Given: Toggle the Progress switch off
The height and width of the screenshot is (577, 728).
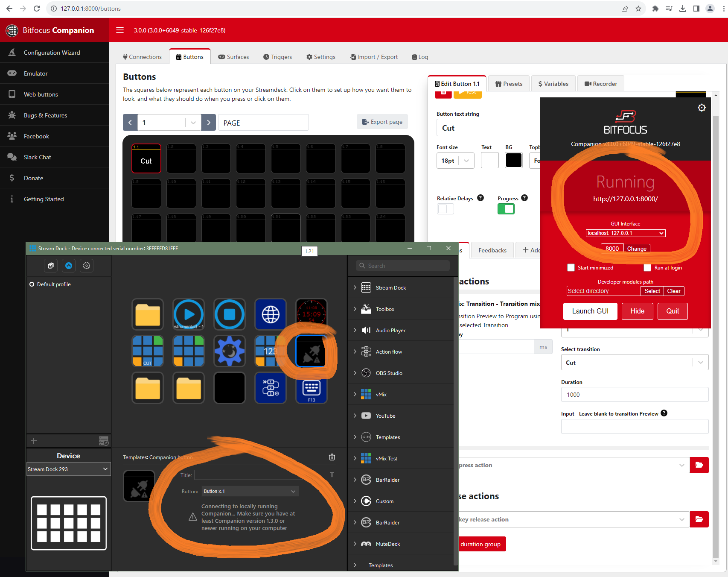Looking at the screenshot, I should click(506, 209).
